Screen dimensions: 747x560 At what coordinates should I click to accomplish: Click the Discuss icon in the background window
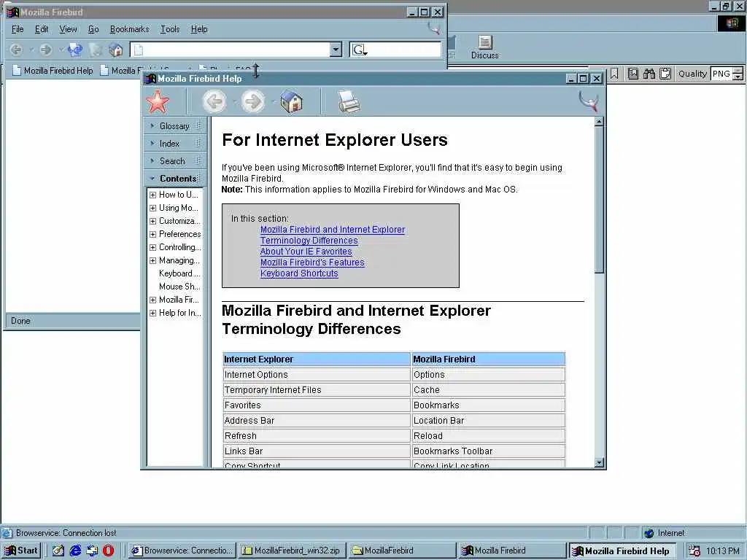click(485, 47)
